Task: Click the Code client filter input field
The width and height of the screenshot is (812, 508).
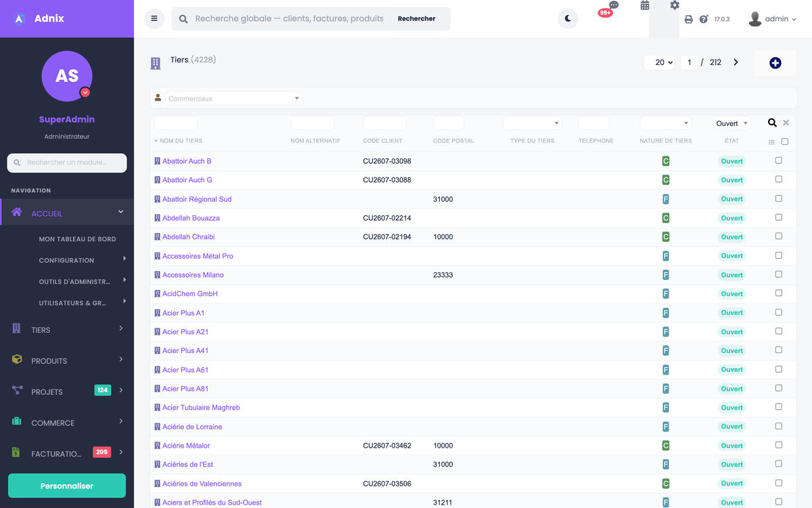Action: pos(384,123)
